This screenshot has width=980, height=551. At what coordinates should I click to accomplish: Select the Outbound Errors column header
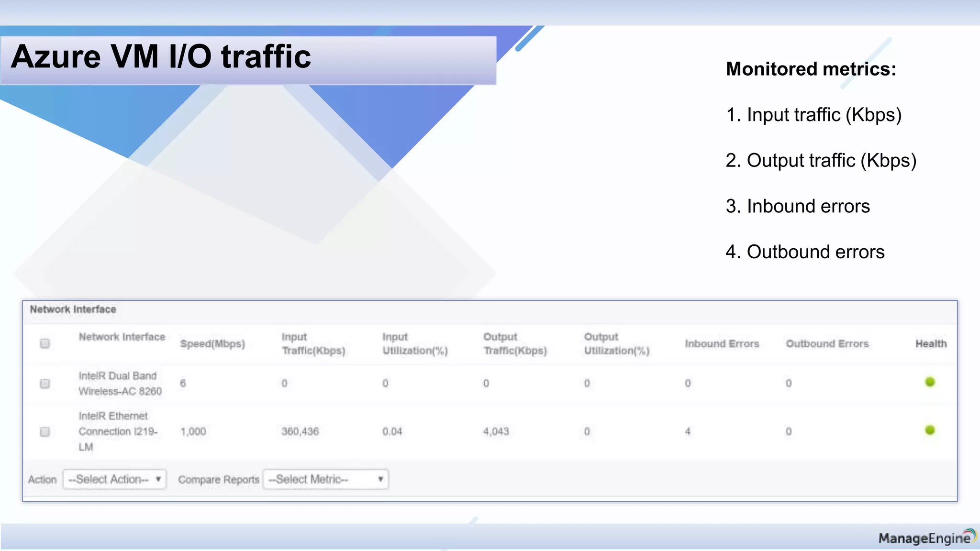pos(827,344)
